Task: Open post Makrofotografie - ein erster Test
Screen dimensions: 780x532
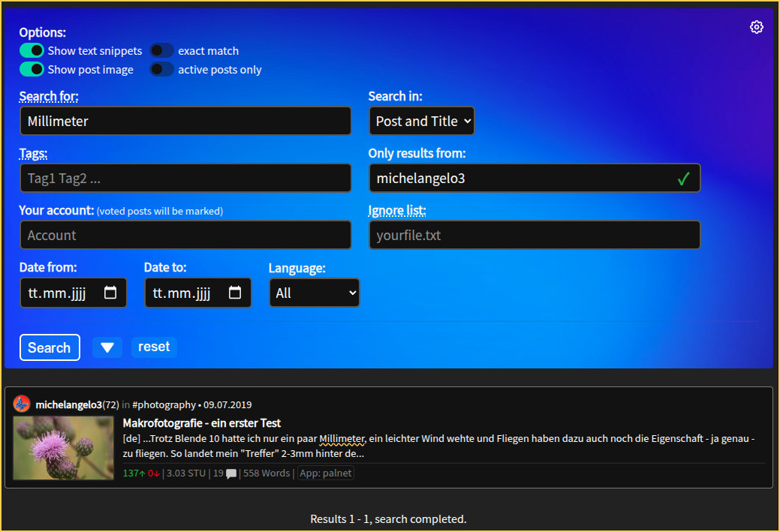Action: pos(201,423)
